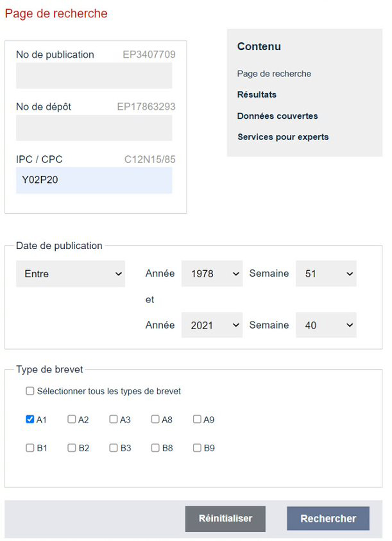This screenshot has height=541, width=392.
Task: Expand the end year 2021 dropdown
Action: (x=212, y=325)
